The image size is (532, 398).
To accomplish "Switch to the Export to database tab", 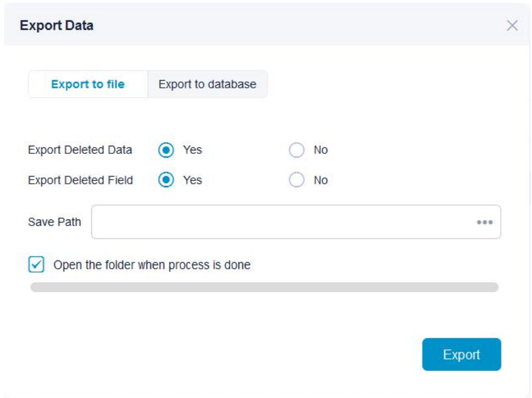I will pos(207,84).
